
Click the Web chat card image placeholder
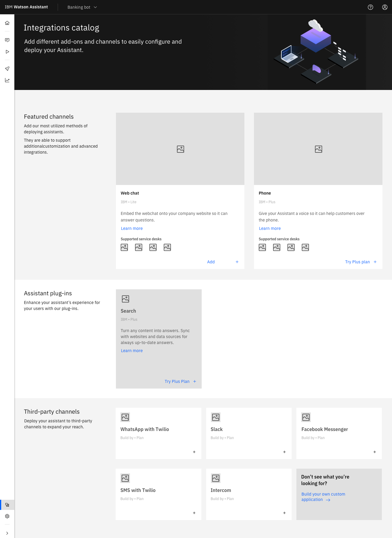coord(180,149)
